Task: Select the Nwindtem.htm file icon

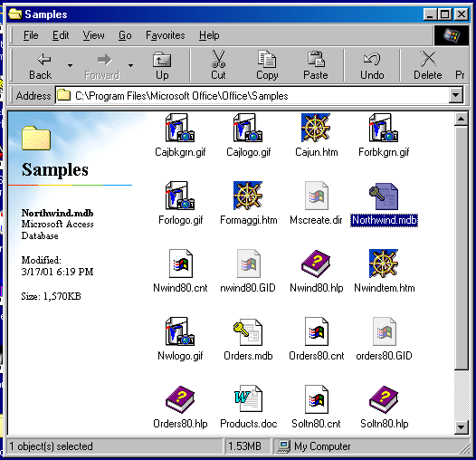Action: click(x=384, y=264)
